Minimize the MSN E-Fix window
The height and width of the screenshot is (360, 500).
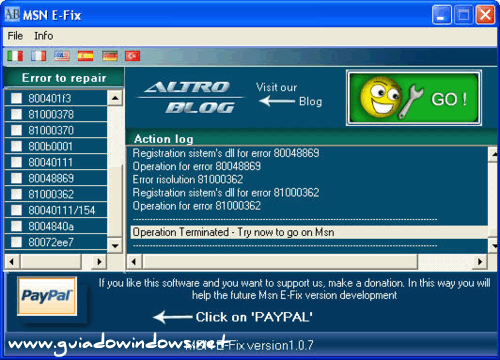pyautogui.click(x=442, y=15)
